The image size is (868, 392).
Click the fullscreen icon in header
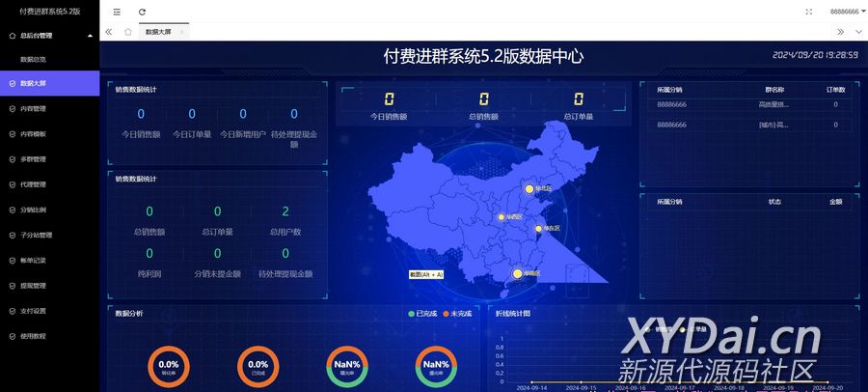[808, 12]
